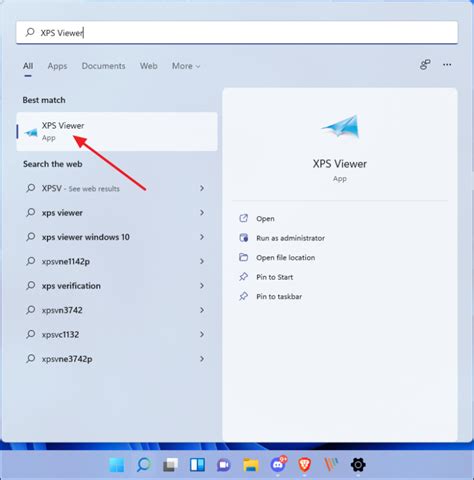Screen dimensions: 474x480
Task: Click the Windows Start button in taskbar
Action: coord(117,464)
